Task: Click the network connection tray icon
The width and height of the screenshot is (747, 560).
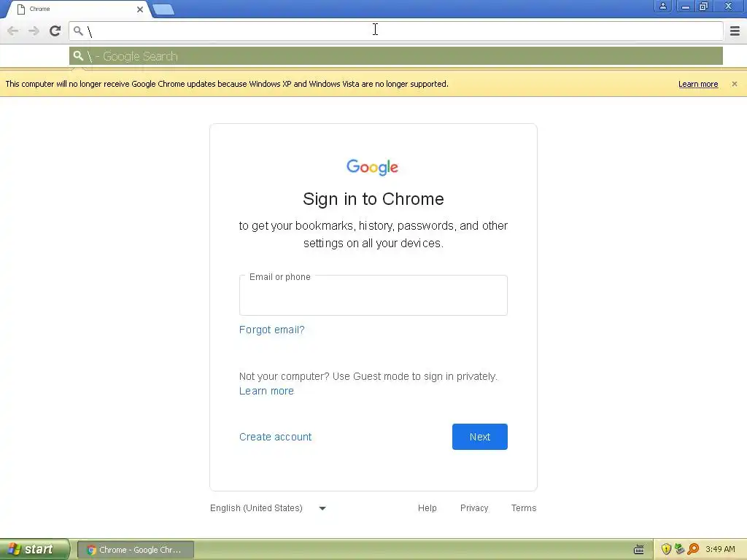Action: click(x=679, y=549)
